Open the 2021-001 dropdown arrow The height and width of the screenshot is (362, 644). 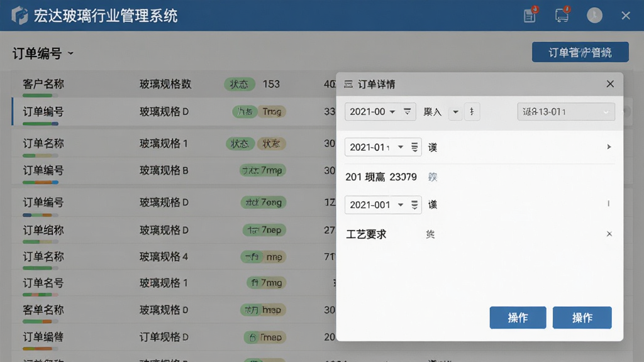tap(401, 205)
